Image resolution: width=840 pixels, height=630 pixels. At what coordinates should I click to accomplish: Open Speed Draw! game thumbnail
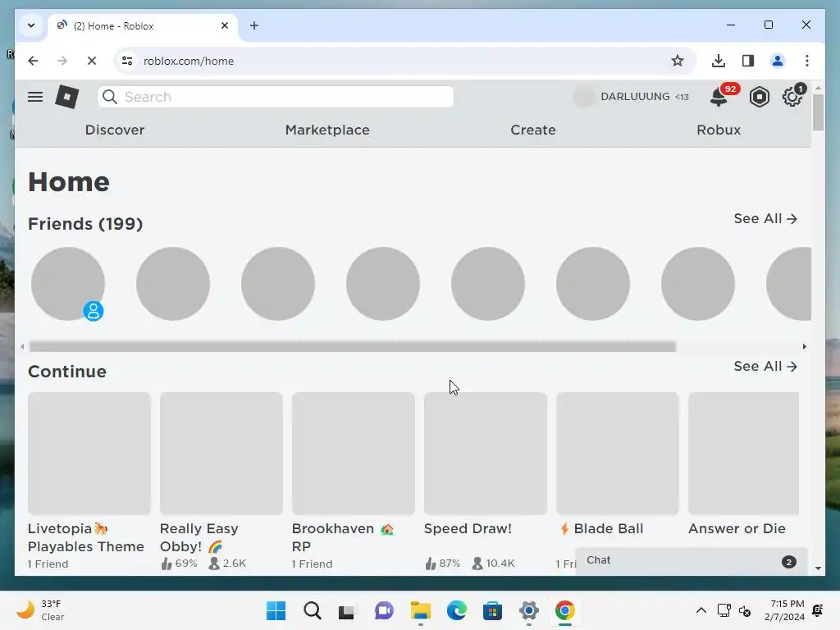486,453
